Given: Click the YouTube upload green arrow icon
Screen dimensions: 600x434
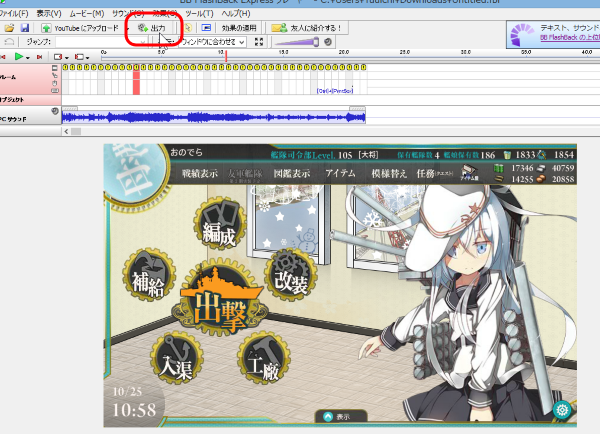Looking at the screenshot, I should tap(46, 28).
